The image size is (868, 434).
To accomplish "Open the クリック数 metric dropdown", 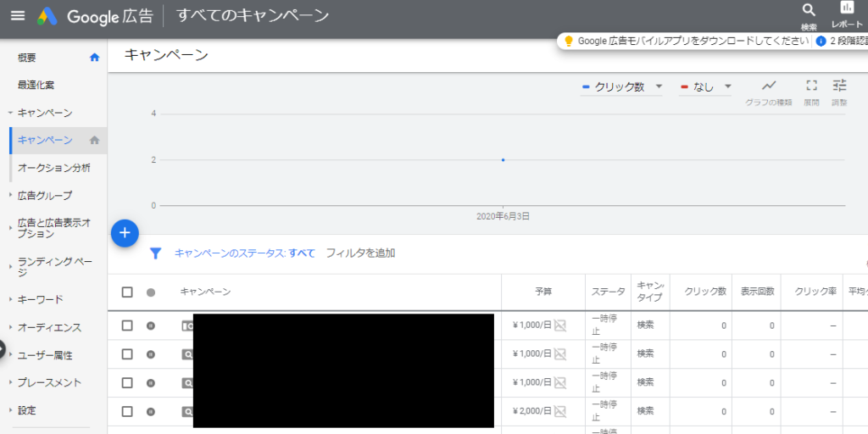I will click(x=621, y=87).
